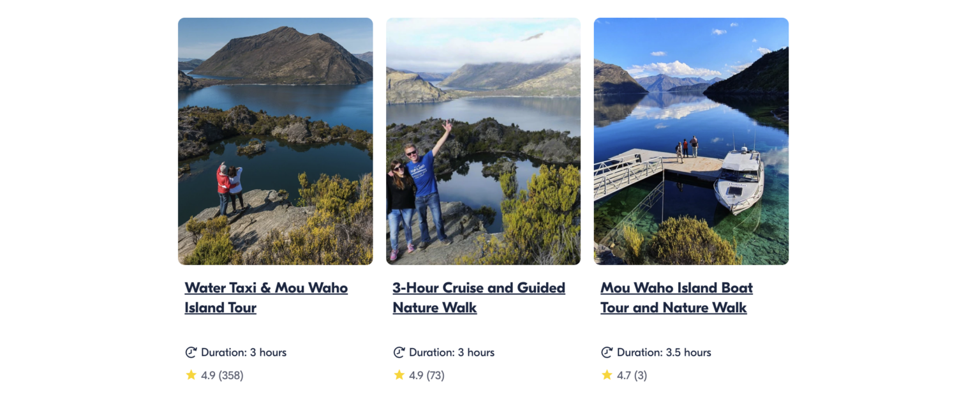The width and height of the screenshot is (980, 408).
Task: Click Duration: 3 hours under 3-Hour Cruise
Action: (451, 352)
